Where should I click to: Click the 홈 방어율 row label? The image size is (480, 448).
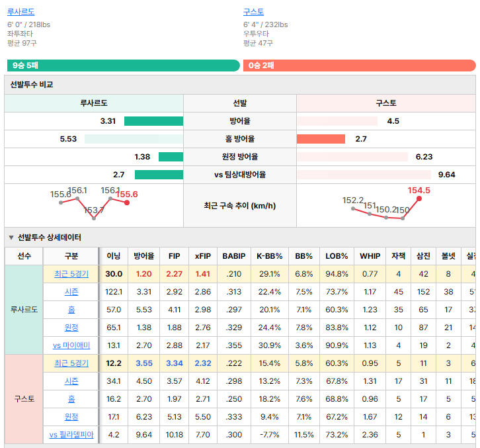pyautogui.click(x=240, y=139)
